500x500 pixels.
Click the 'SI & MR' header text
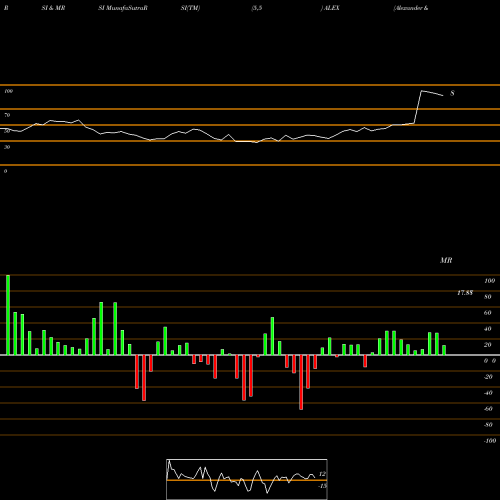click(x=53, y=8)
